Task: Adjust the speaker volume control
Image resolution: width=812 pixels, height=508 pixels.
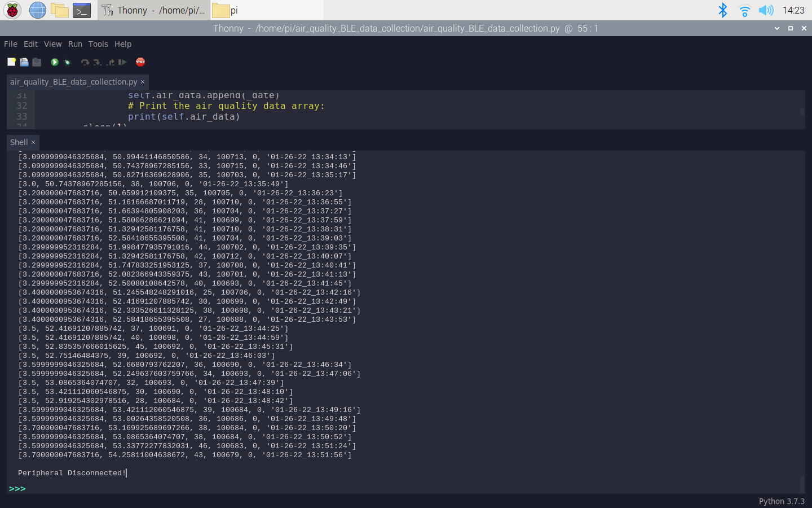Action: pos(766,10)
